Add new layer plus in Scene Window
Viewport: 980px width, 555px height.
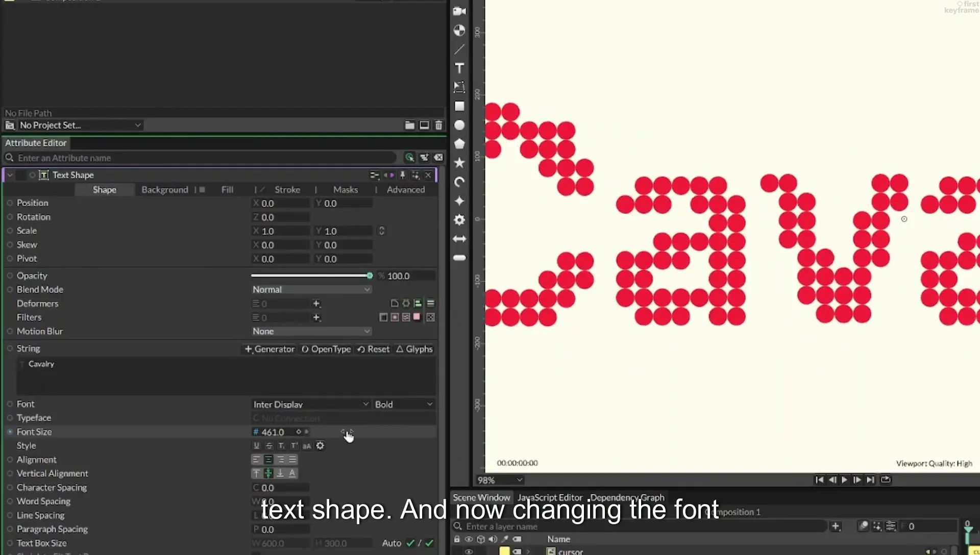point(836,526)
